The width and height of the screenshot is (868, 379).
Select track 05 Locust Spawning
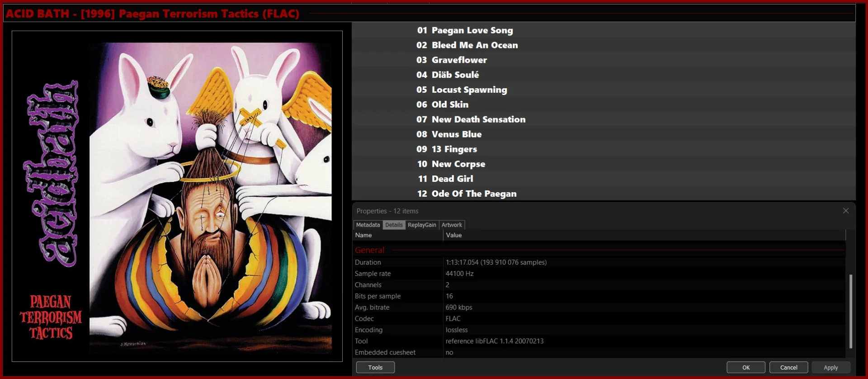[x=604, y=90]
